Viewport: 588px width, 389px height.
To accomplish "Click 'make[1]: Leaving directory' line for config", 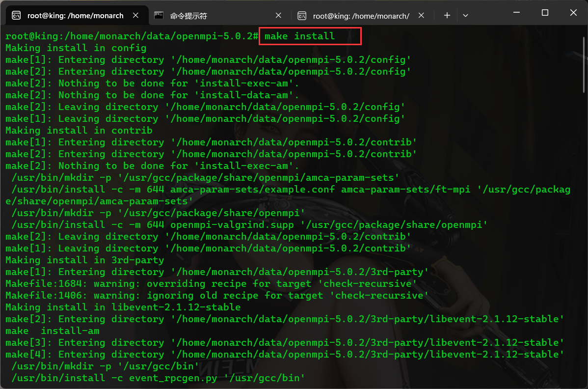I will (x=205, y=119).
